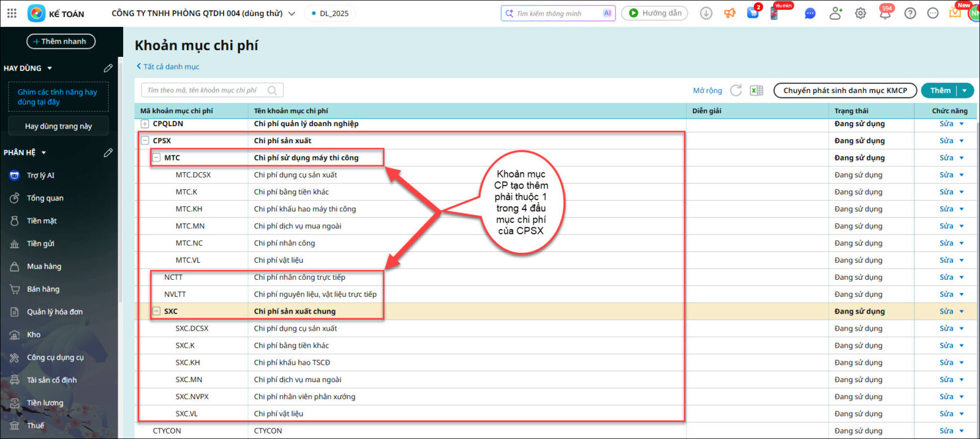Viewport: 980px width, 439px height.
Task: Click Chuyển phát sinh danh mục KMCP button
Action: click(845, 91)
